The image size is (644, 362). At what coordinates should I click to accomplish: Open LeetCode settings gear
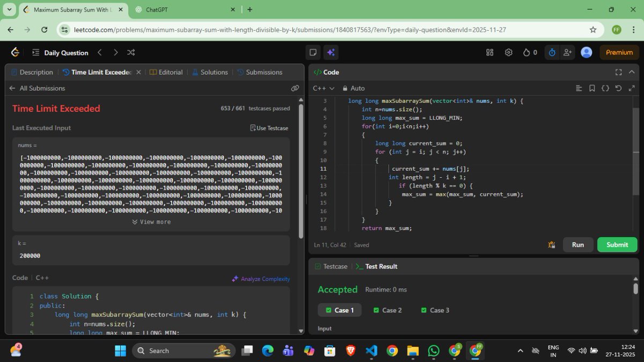(x=508, y=52)
